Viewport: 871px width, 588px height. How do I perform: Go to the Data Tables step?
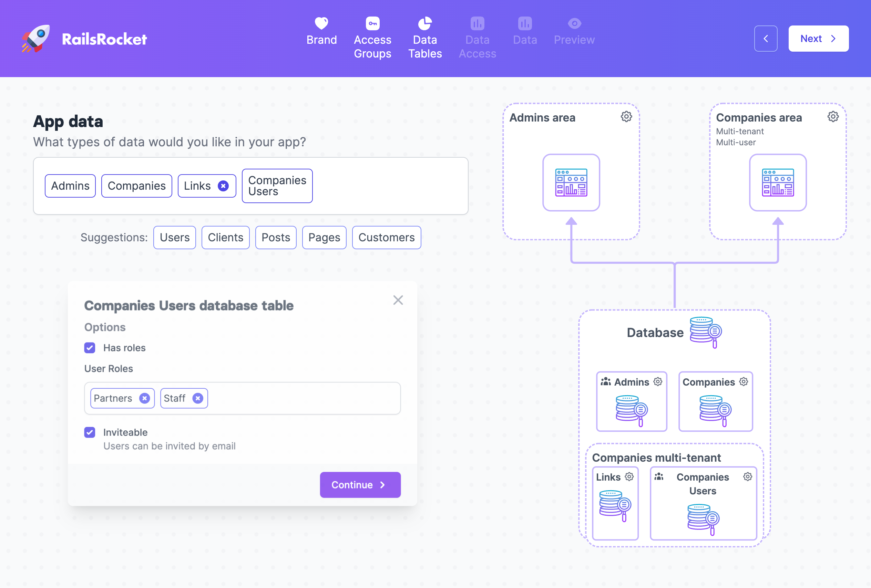point(425,38)
